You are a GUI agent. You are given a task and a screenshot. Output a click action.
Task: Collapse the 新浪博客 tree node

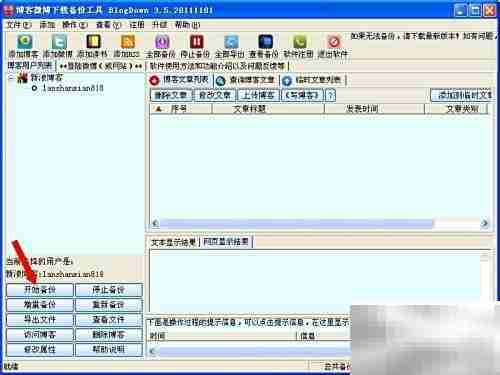click(10, 78)
